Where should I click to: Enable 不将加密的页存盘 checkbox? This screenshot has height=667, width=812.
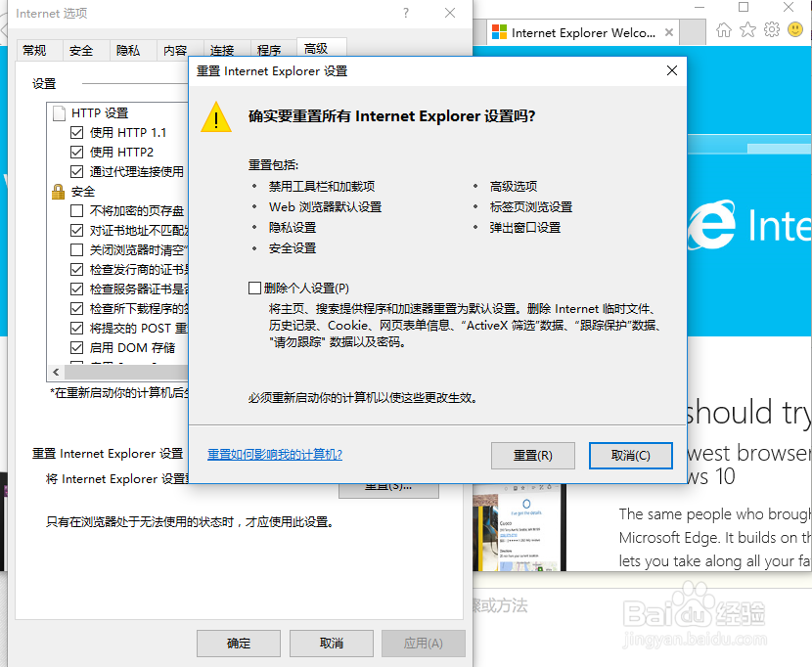click(x=76, y=211)
